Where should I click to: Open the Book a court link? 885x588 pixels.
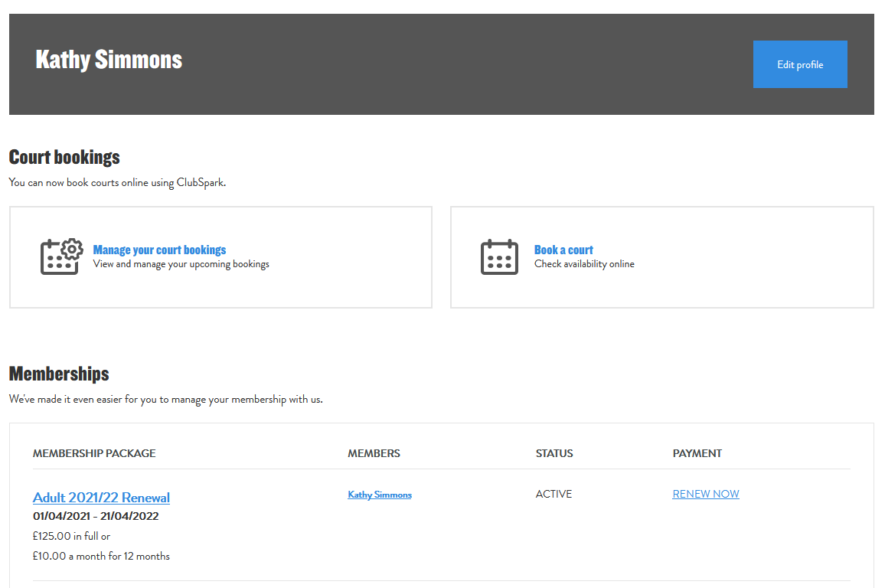[563, 250]
